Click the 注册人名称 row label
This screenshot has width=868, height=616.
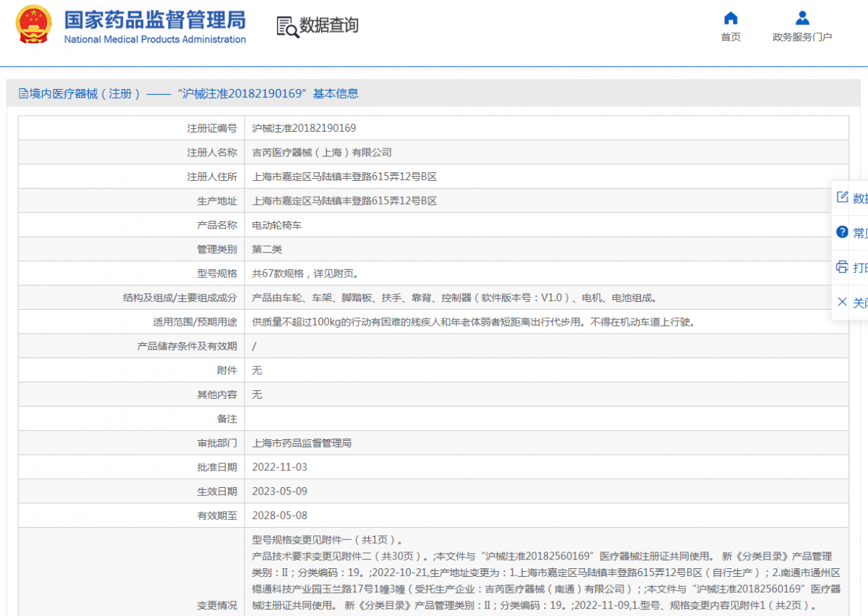click(x=212, y=153)
